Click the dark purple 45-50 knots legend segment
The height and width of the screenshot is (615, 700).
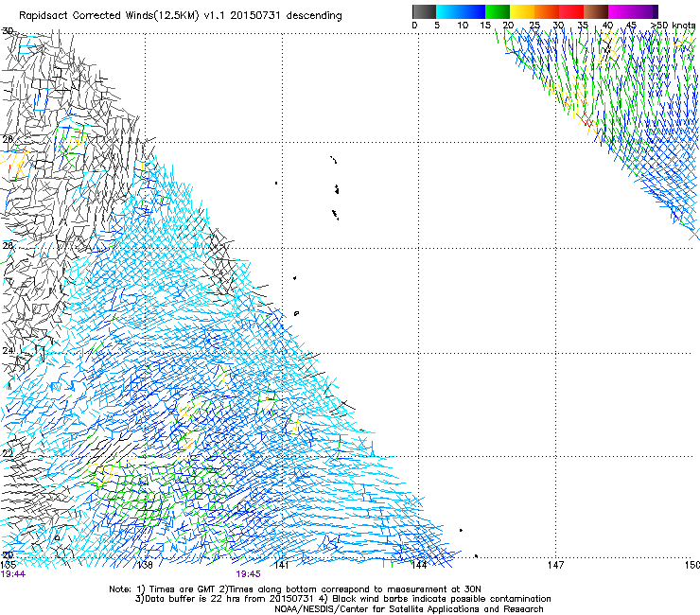[645, 11]
